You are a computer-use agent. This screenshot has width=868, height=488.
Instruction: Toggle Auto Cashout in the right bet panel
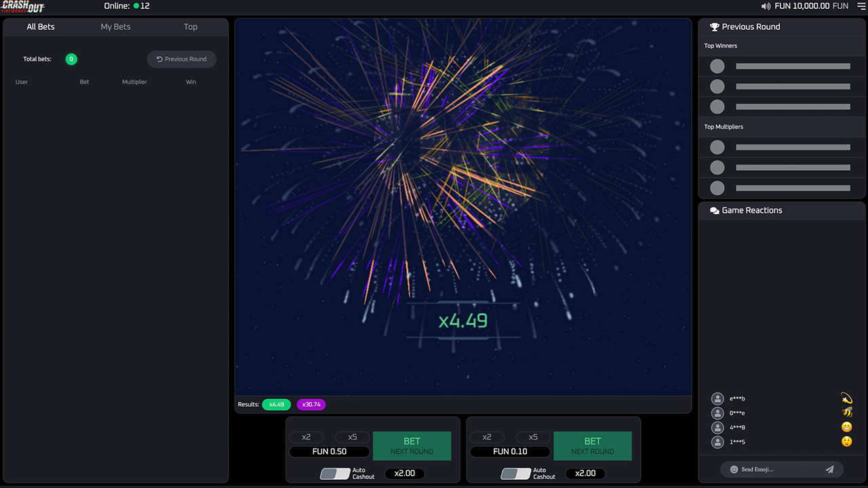(x=515, y=474)
